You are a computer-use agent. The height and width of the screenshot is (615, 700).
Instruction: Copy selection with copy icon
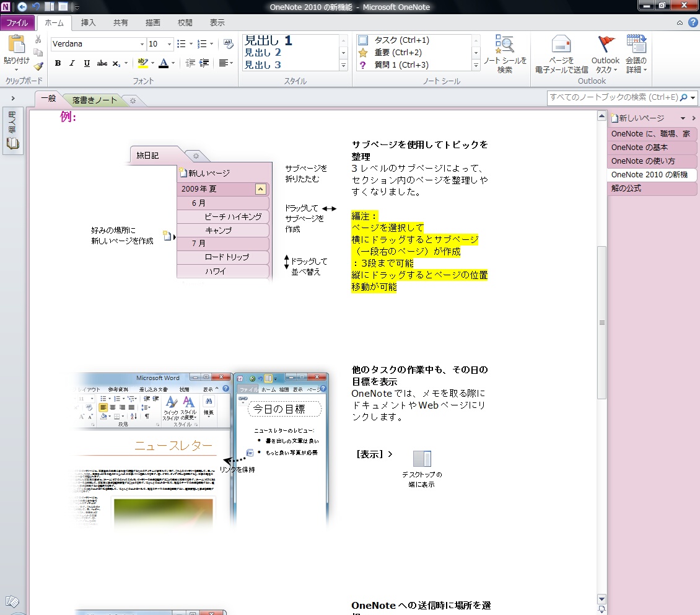[x=38, y=53]
